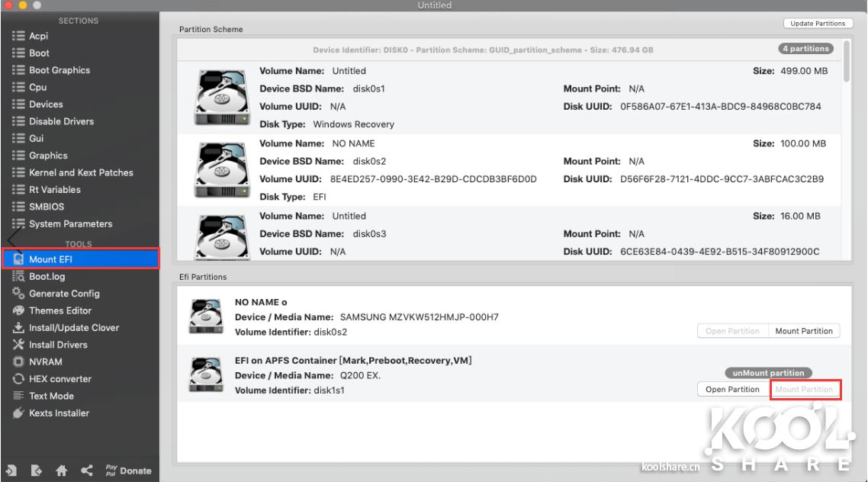Select the Acpi section

tap(38, 36)
